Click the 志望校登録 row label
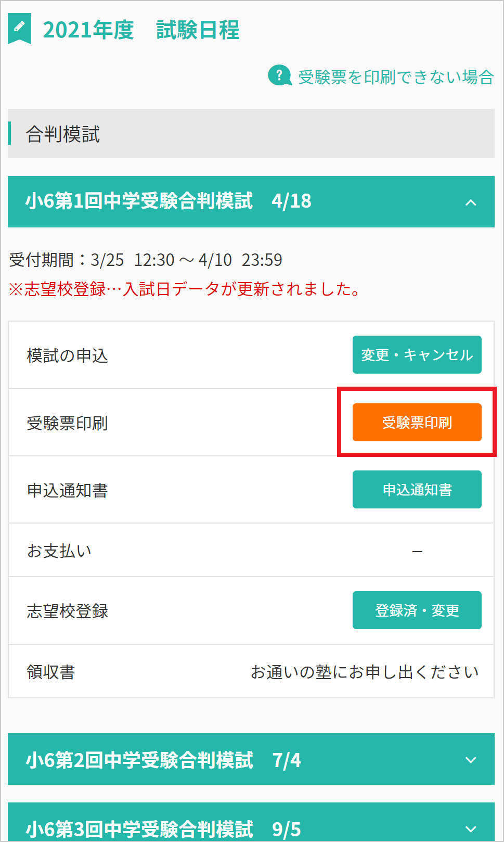 [67, 611]
